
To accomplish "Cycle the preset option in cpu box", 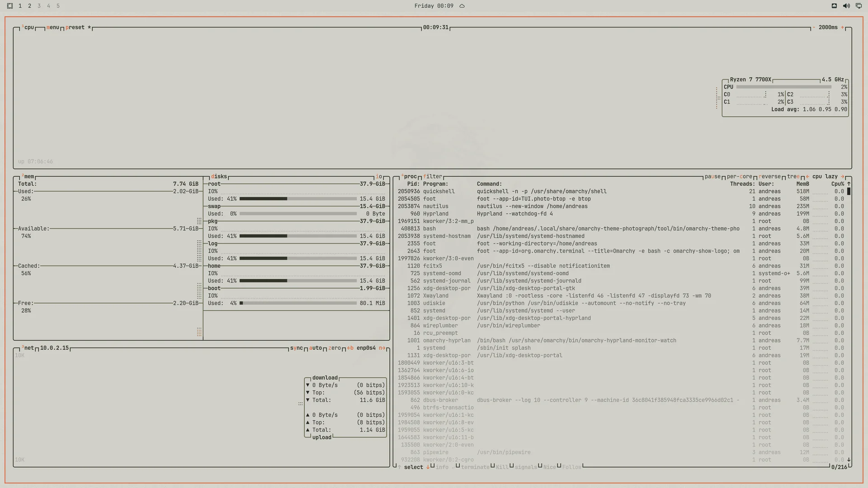I will tap(75, 28).
